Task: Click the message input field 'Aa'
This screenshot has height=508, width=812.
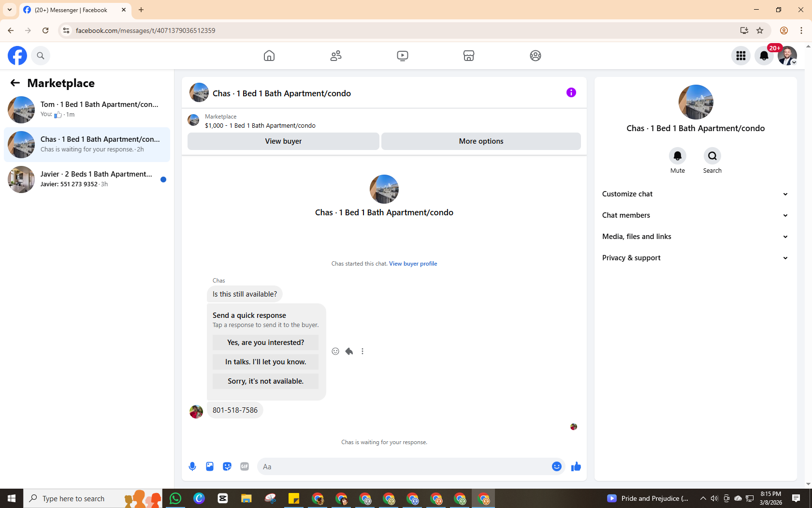Action: click(404, 466)
